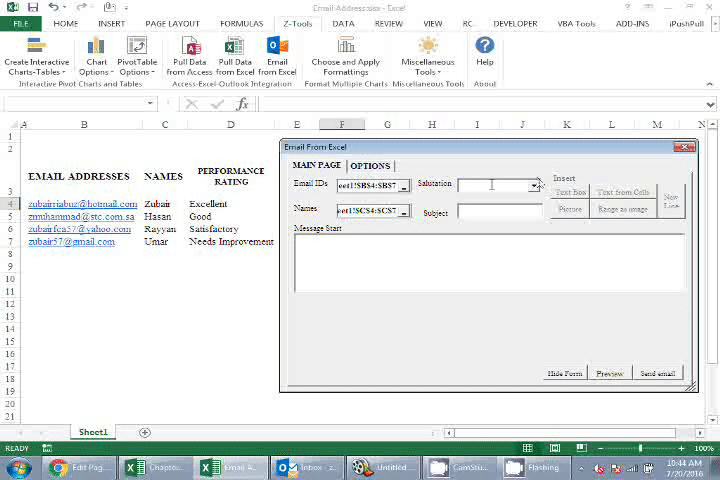Screen dimensions: 720x480
Task: Switch to the HOME tab
Action: 65,24
